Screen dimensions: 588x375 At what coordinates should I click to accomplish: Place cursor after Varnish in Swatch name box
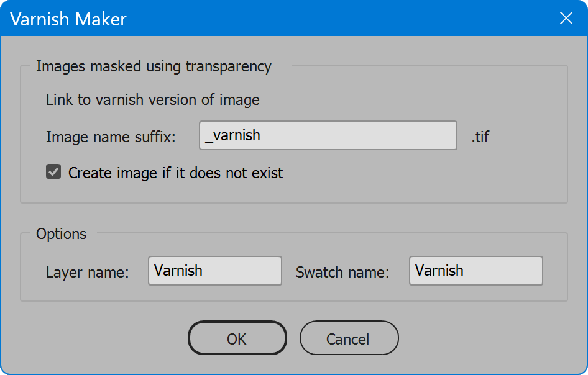click(464, 271)
